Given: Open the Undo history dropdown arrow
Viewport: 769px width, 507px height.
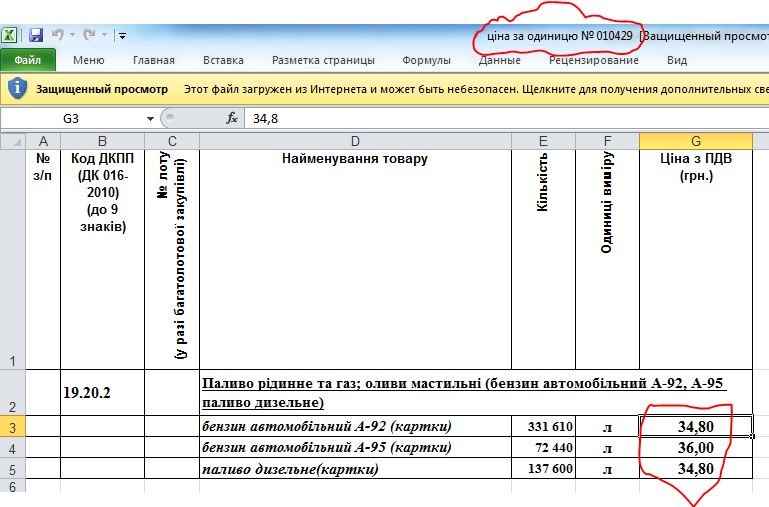Looking at the screenshot, I should (x=73, y=35).
